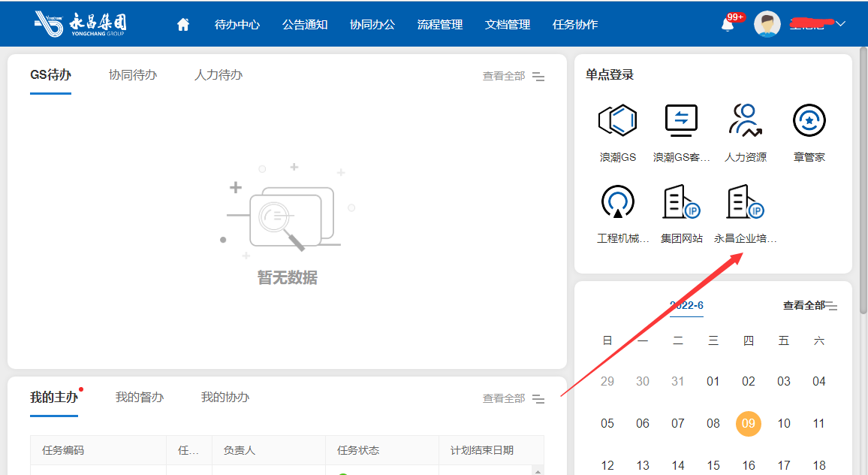This screenshot has width=868, height=475.
Task: Open list menu beside 我的主办 查看全部
Action: pos(538,399)
